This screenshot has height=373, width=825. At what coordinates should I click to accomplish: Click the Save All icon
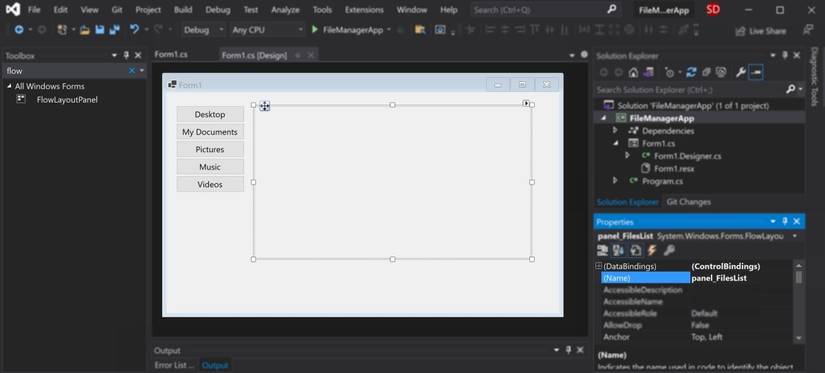pyautogui.click(x=114, y=30)
